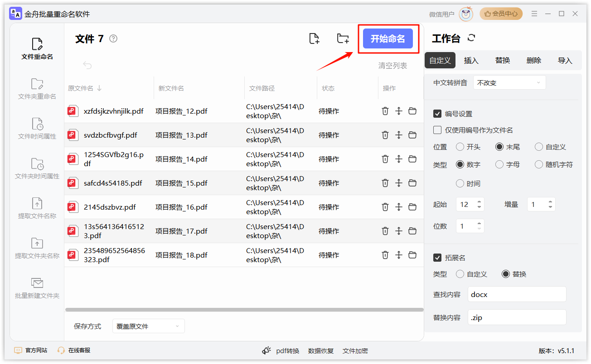This screenshot has height=364, width=591.
Task: Click the 新文件名 column header
Action: 171,88
